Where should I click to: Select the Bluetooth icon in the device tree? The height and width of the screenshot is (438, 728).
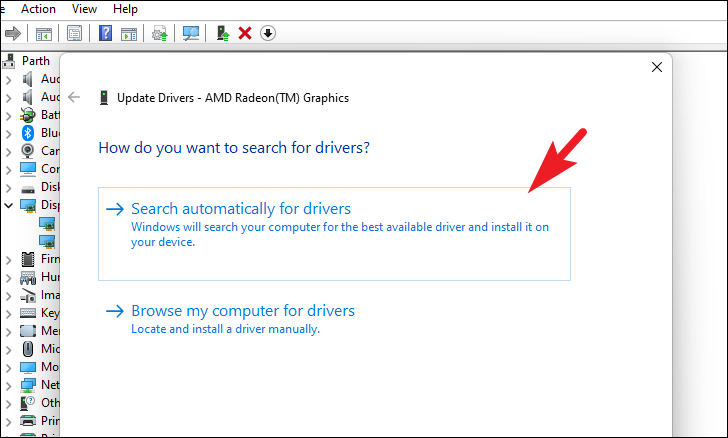click(x=28, y=133)
